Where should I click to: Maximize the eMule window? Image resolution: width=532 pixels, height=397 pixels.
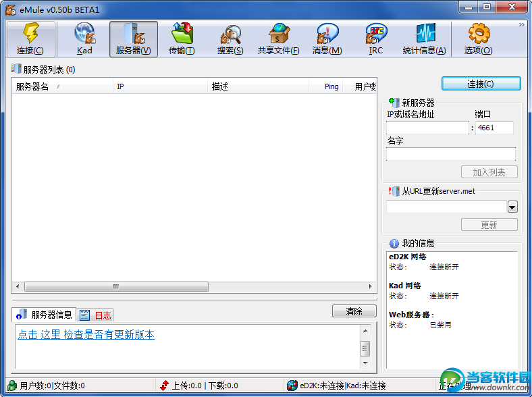coord(487,7)
